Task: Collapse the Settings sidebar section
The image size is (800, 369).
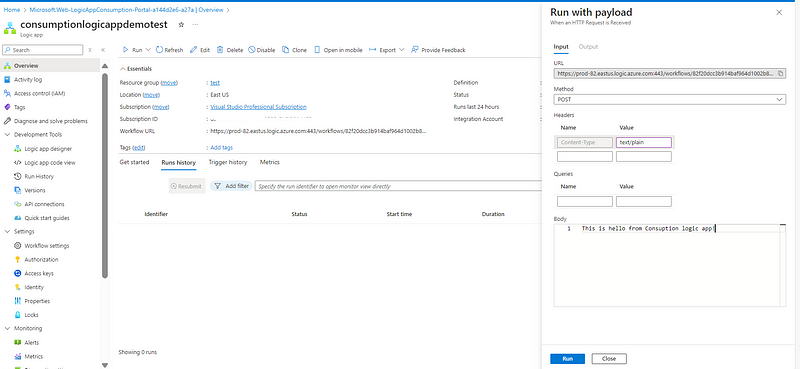Action: pyautogui.click(x=7, y=232)
